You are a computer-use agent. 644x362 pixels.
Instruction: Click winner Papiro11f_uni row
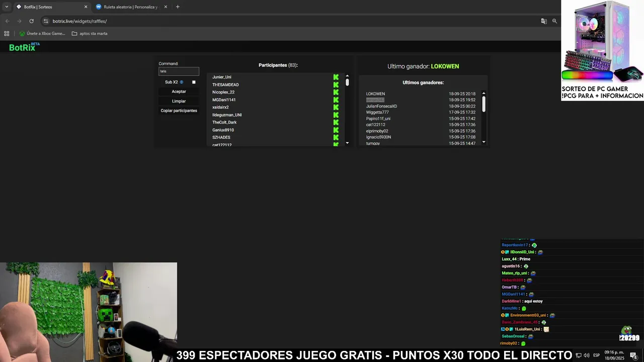(x=421, y=119)
